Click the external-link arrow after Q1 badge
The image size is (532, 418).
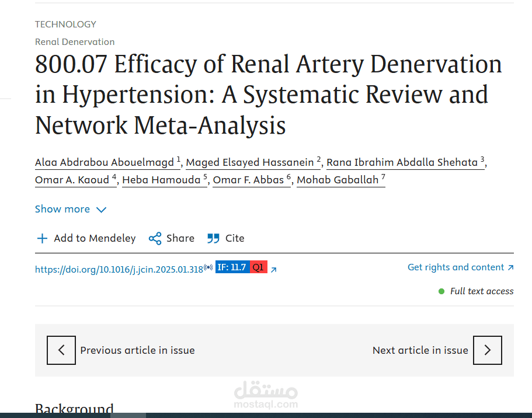click(274, 270)
